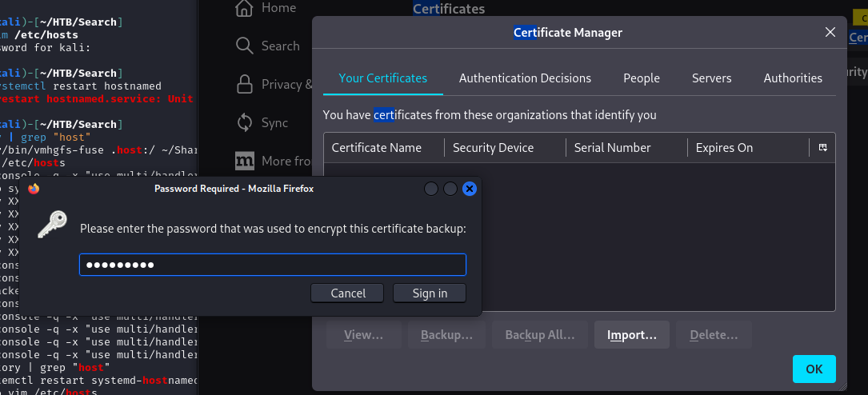
Task: Open Home in Firefox settings sidebar
Action: coord(266,8)
